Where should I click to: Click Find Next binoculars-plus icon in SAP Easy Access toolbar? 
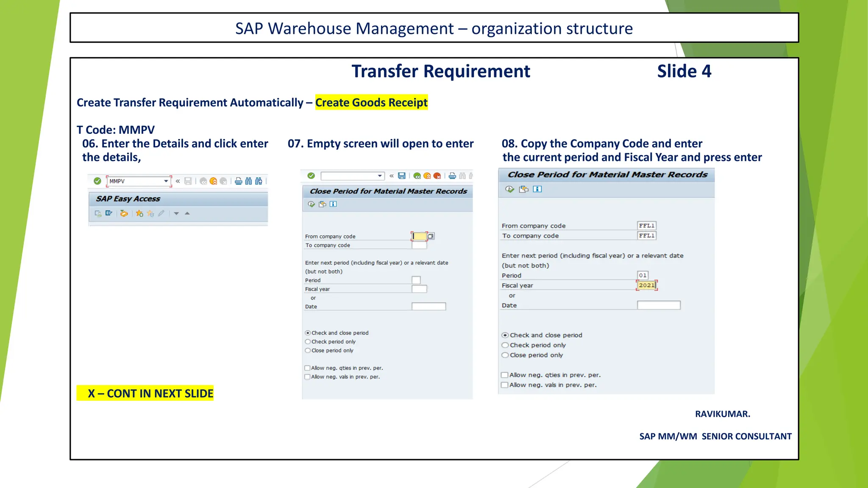pos(259,181)
